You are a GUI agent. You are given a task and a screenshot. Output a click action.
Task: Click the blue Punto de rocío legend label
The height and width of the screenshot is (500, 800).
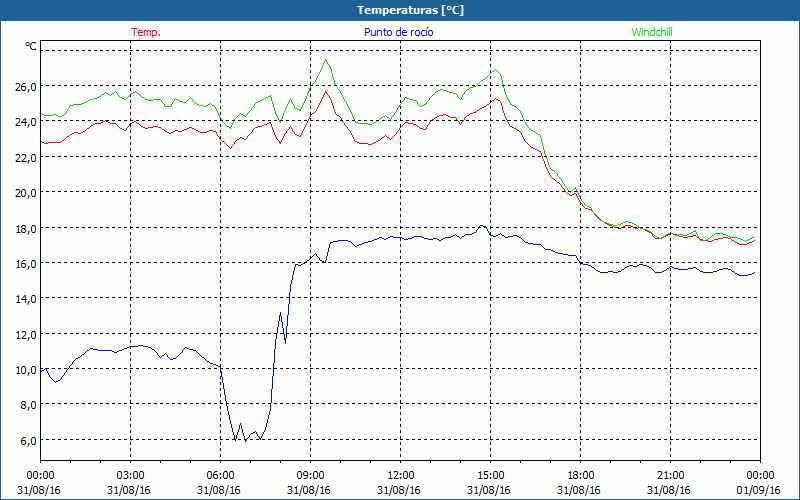click(398, 32)
